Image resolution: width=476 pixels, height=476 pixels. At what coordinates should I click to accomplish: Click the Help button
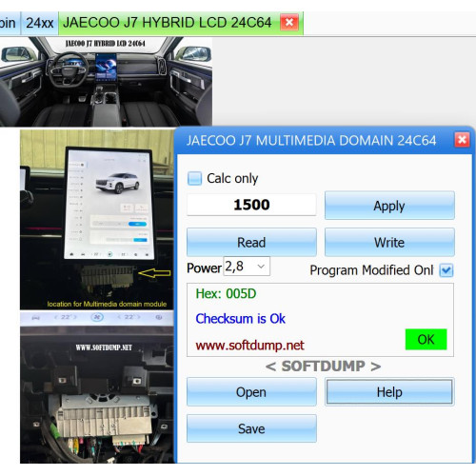[389, 392]
